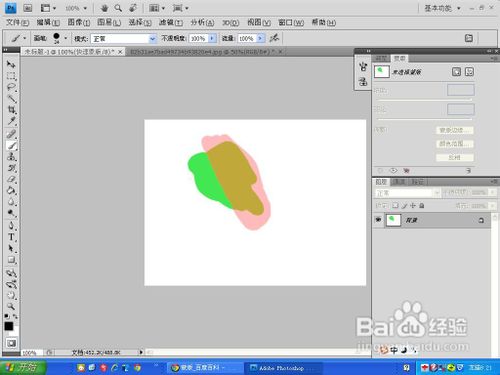500x375 pixels.
Task: Click the Adobe Photoshop taskbar button
Action: (283, 368)
